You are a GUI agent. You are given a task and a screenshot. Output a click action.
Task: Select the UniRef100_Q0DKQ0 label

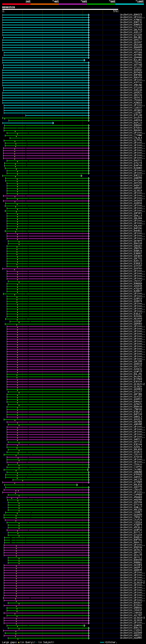[131, 70]
